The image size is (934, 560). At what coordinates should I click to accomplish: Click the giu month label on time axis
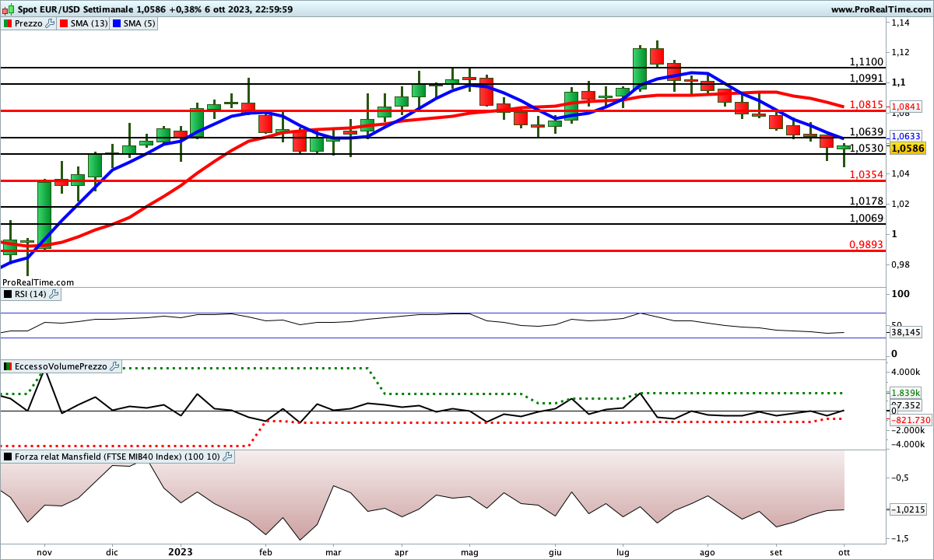(x=555, y=551)
